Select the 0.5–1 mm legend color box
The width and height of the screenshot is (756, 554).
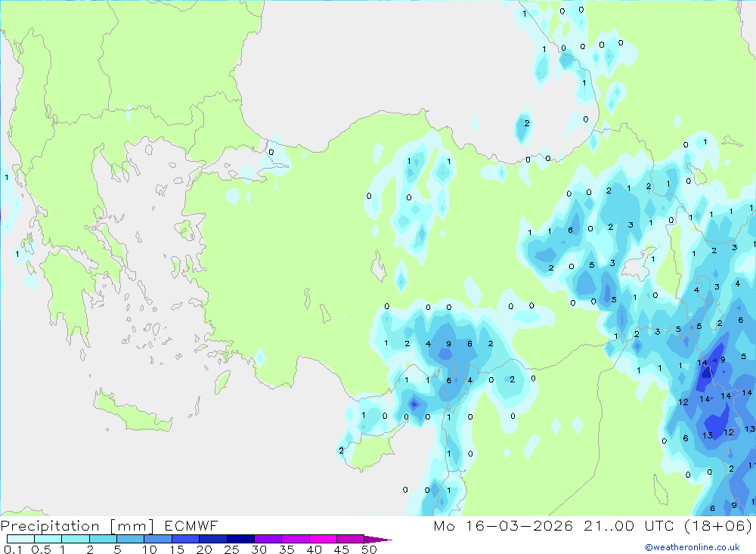48,539
